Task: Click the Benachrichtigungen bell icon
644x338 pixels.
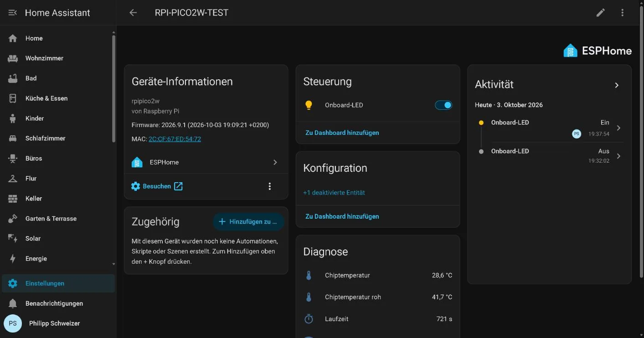Action: [13, 303]
